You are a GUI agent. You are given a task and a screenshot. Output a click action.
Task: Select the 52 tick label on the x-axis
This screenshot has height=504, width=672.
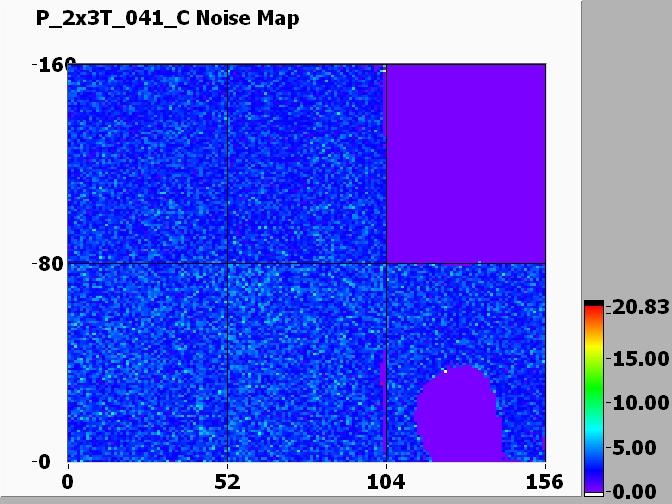tap(228, 481)
